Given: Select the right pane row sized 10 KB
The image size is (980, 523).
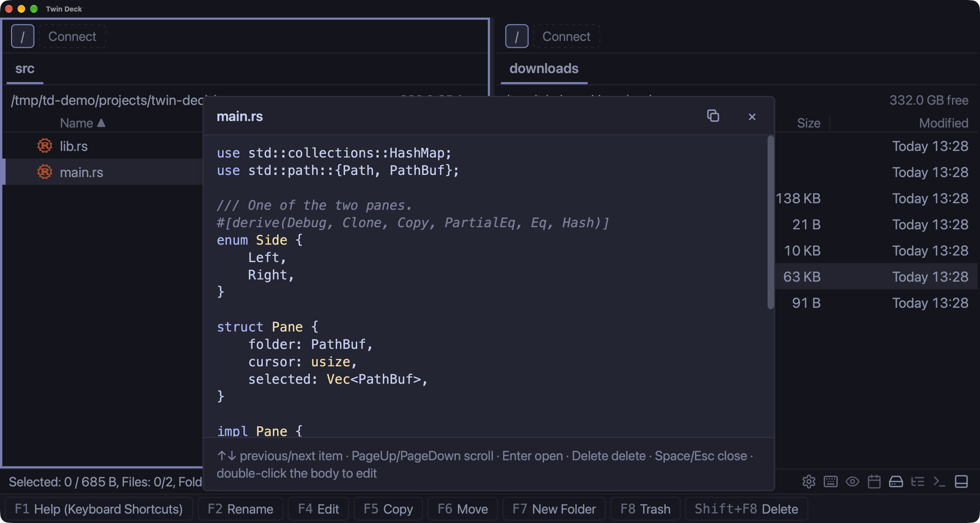Looking at the screenshot, I should click(x=877, y=251).
